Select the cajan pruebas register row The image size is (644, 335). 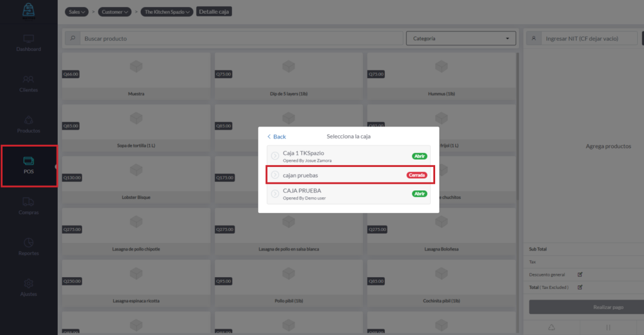(x=349, y=175)
